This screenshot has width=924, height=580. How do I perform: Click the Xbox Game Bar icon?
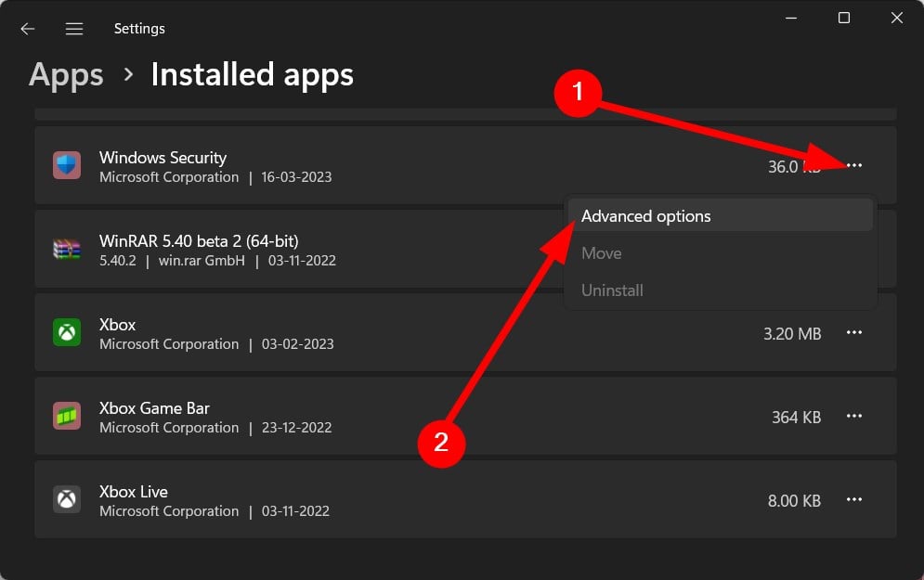(67, 417)
